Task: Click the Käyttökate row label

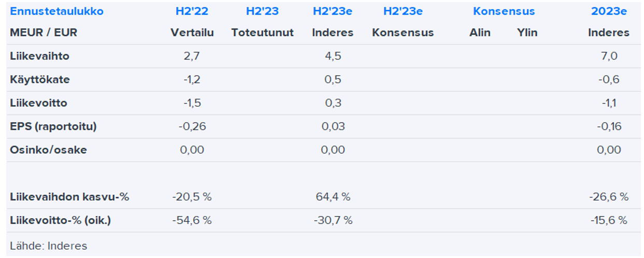Action: tap(40, 80)
